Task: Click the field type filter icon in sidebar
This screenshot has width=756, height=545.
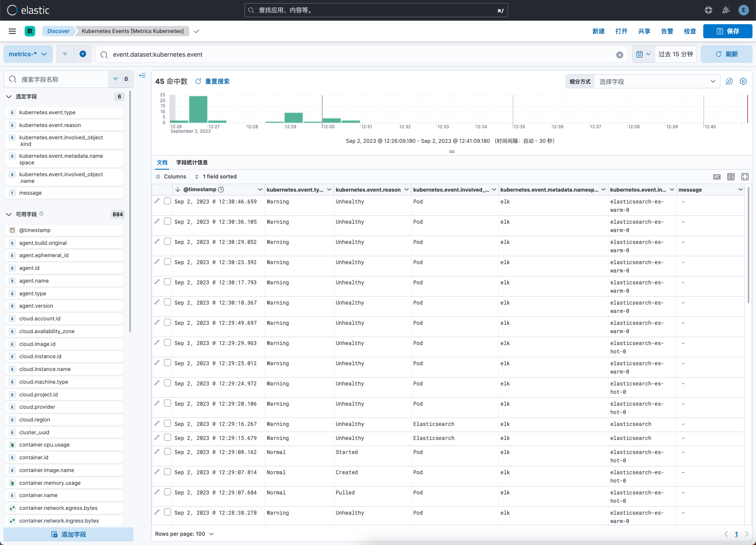Action: [x=120, y=79]
